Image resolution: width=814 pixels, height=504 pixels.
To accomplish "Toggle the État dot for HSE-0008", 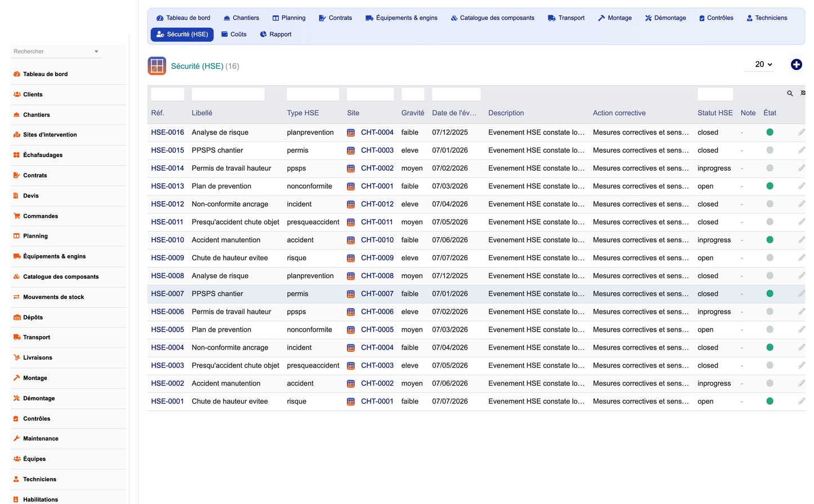I will pos(770,276).
